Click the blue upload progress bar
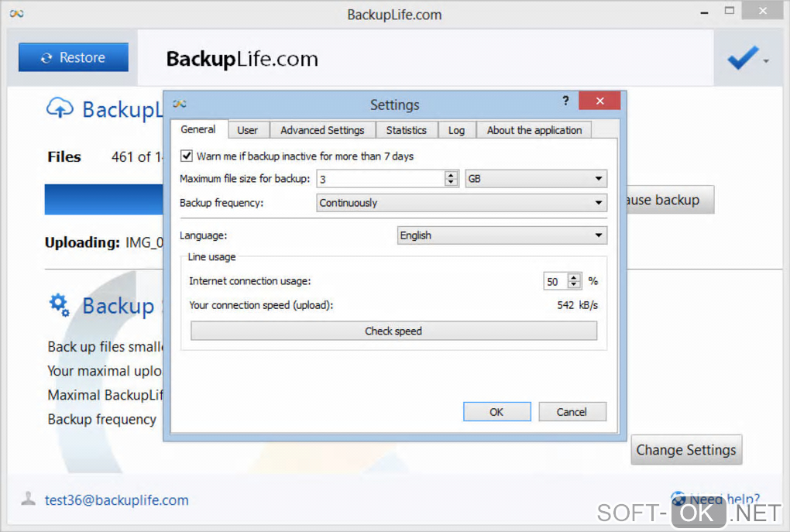 [104, 200]
